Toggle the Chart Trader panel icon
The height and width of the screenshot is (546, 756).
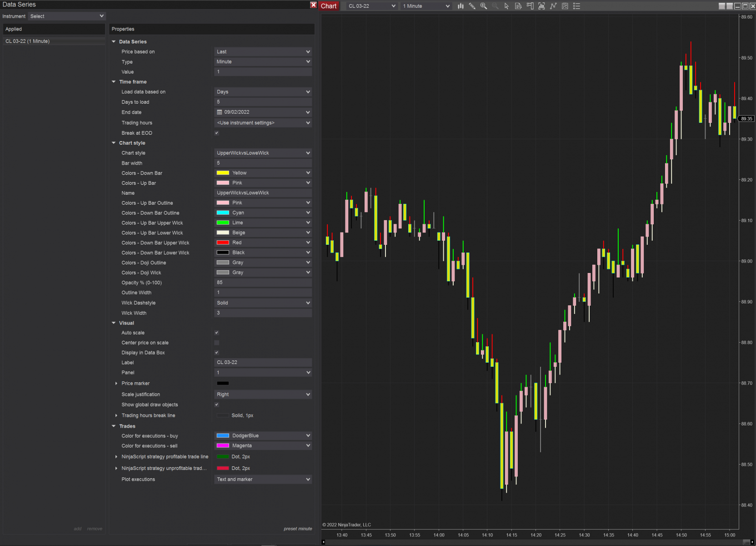tap(530, 6)
